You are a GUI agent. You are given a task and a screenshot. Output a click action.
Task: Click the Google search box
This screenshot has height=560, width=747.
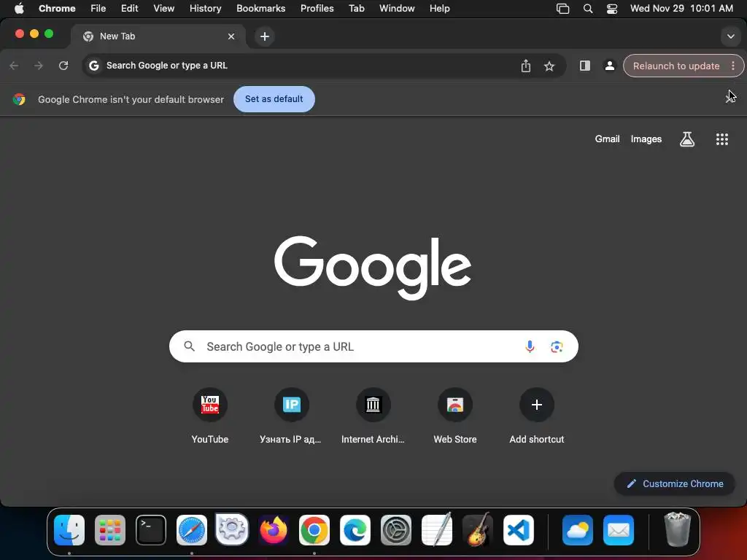[x=373, y=346]
